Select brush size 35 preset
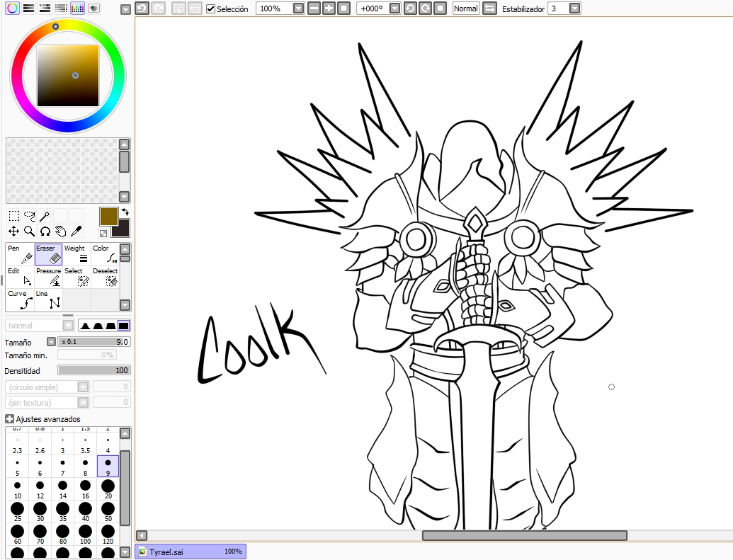The image size is (733, 560). pyautogui.click(x=62, y=511)
